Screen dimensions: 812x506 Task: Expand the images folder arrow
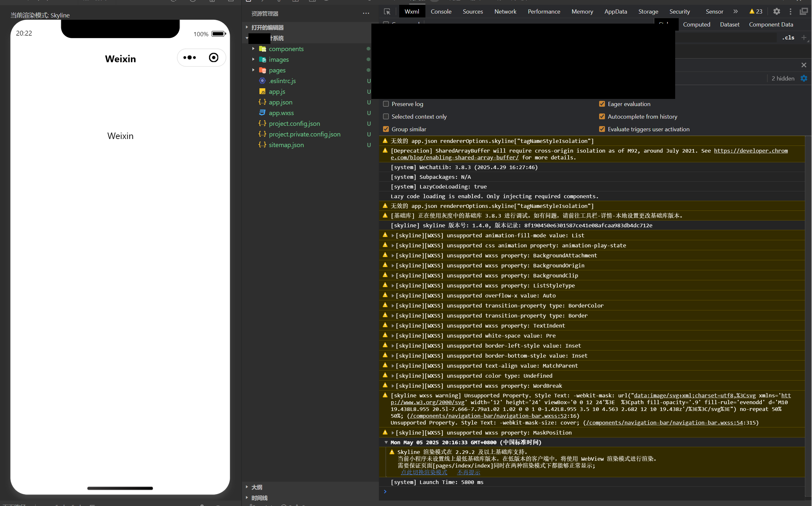point(254,59)
